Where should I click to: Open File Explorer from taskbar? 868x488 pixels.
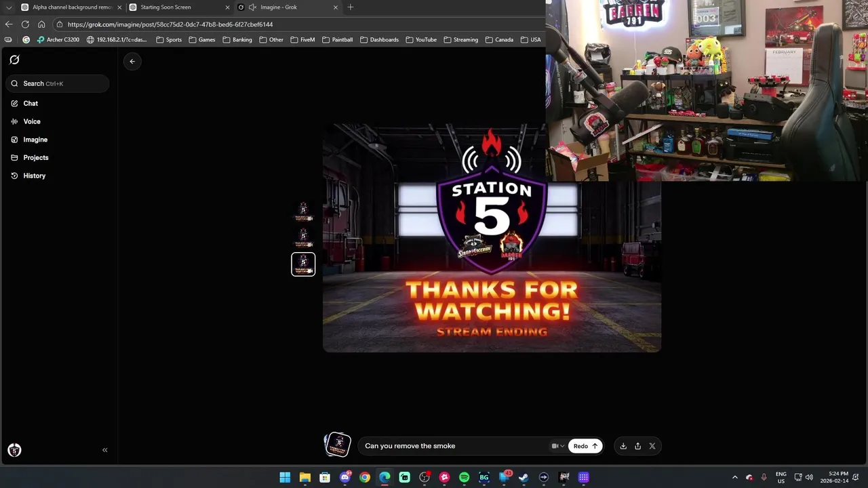[304, 477]
